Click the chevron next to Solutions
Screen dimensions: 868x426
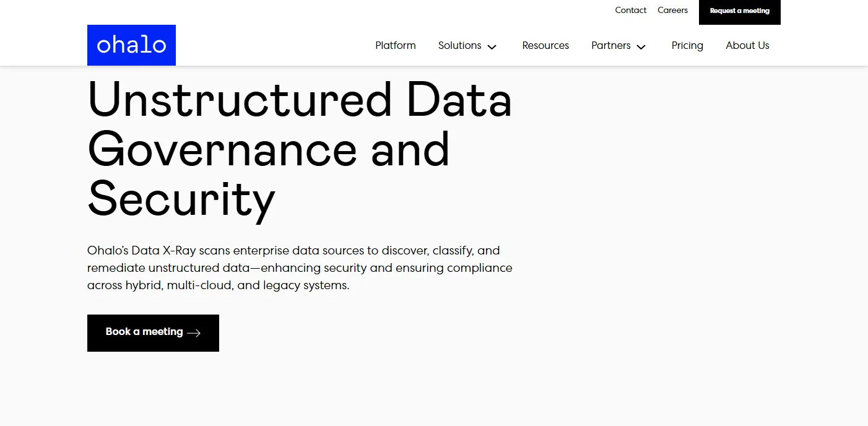[492, 46]
